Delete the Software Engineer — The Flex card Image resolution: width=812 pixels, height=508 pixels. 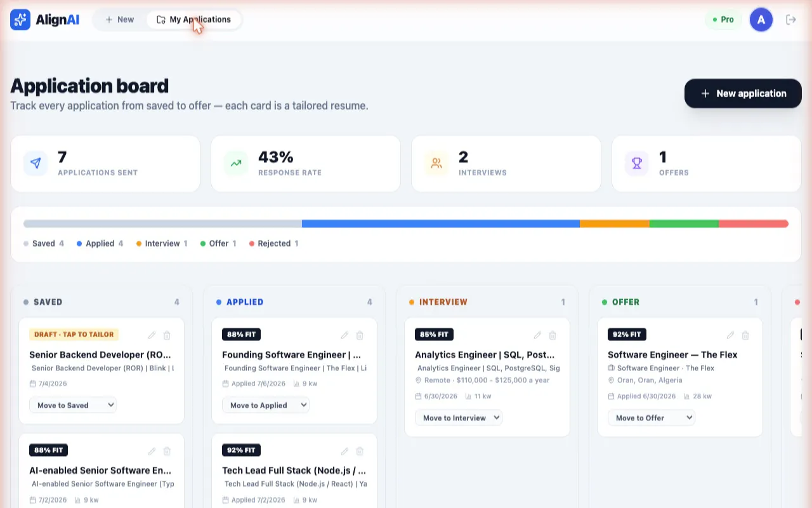pyautogui.click(x=745, y=335)
